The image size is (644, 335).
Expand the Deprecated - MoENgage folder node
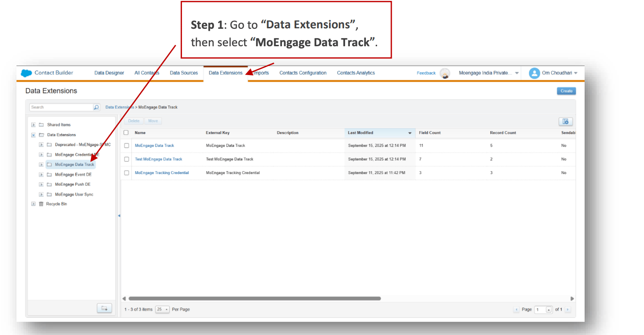[41, 145]
